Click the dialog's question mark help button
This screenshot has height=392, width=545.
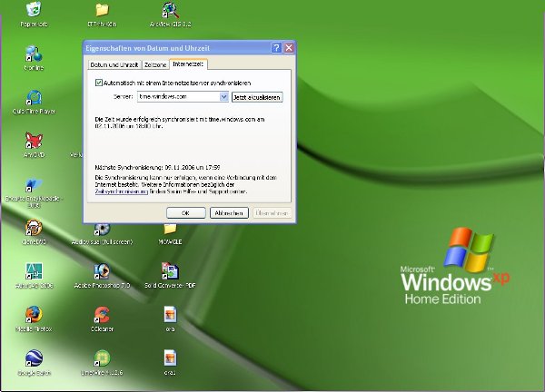[x=276, y=48]
